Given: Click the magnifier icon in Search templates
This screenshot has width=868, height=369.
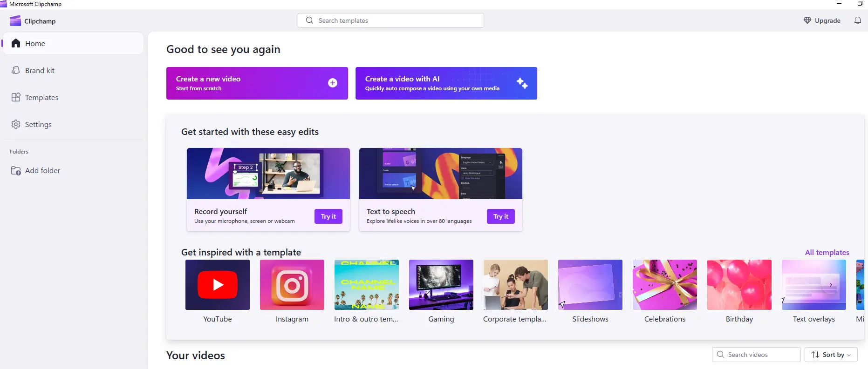Looking at the screenshot, I should click(x=309, y=20).
